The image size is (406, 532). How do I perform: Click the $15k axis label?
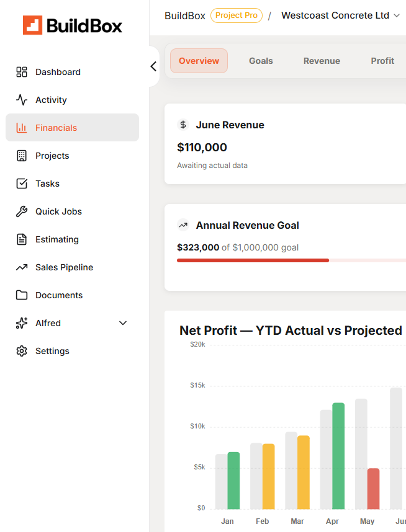pyautogui.click(x=198, y=386)
